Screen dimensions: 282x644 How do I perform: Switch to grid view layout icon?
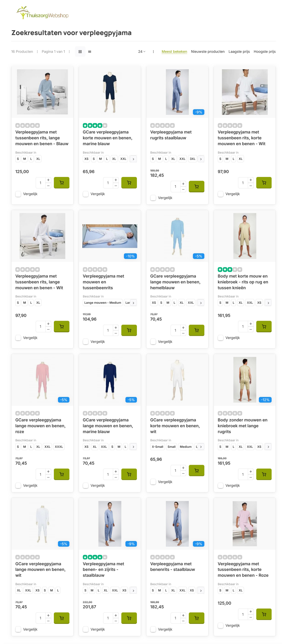click(80, 51)
